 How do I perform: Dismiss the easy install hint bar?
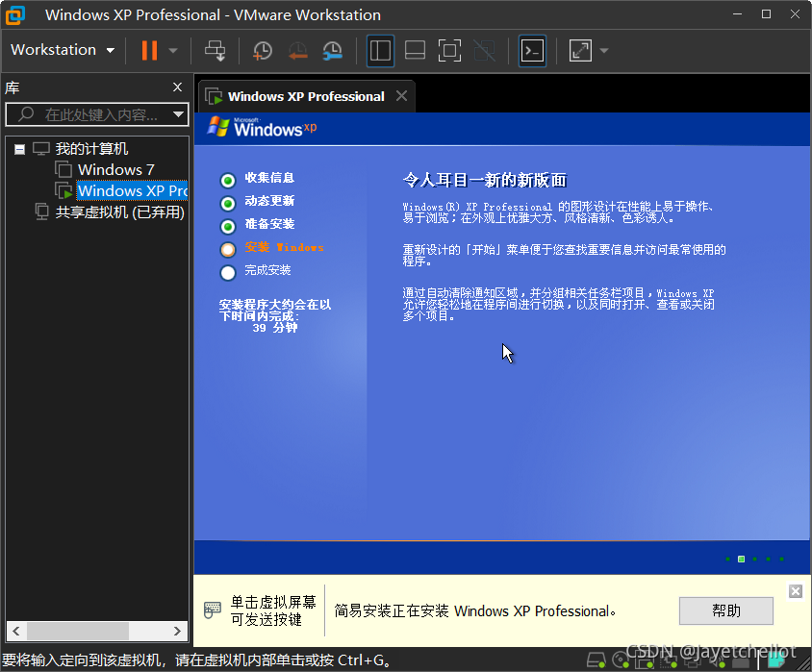[x=796, y=591]
